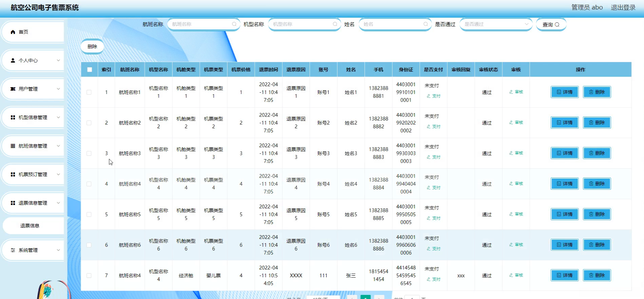Click the 用户管理 sidebar icon
Image resolution: width=644 pixels, height=299 pixels.
(13, 89)
